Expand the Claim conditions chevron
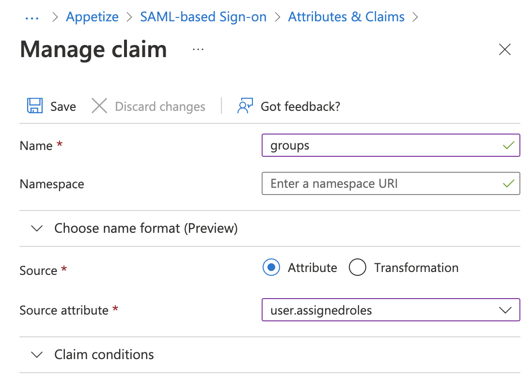Viewport: 532px width, 392px height. pos(37,355)
